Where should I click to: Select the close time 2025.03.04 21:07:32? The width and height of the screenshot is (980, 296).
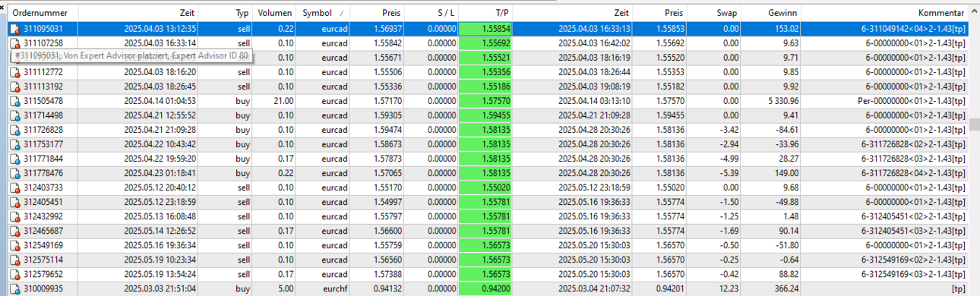[x=594, y=288]
